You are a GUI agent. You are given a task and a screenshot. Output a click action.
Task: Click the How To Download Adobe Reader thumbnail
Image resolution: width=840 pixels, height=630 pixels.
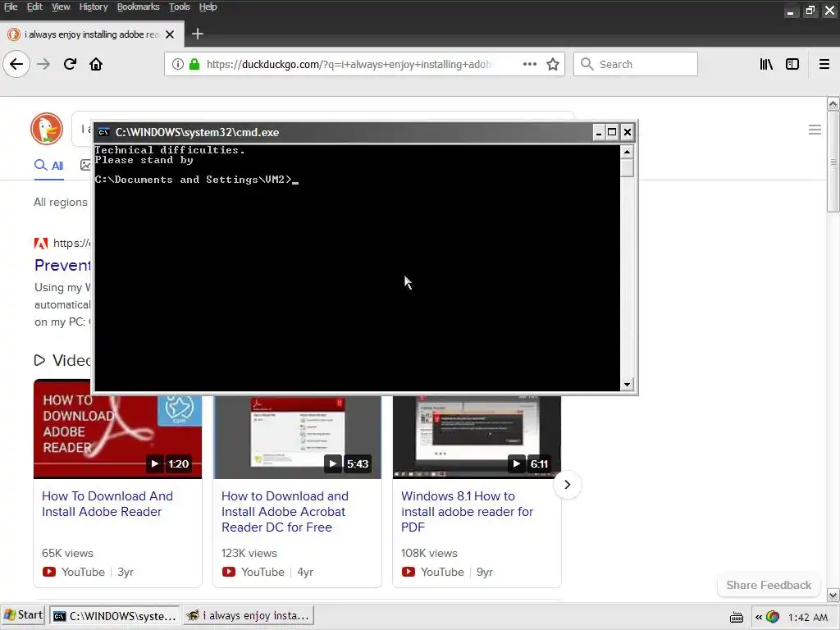pyautogui.click(x=117, y=436)
